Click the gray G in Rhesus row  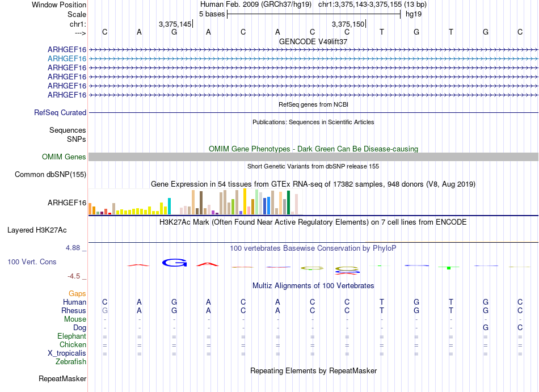tap(105, 310)
